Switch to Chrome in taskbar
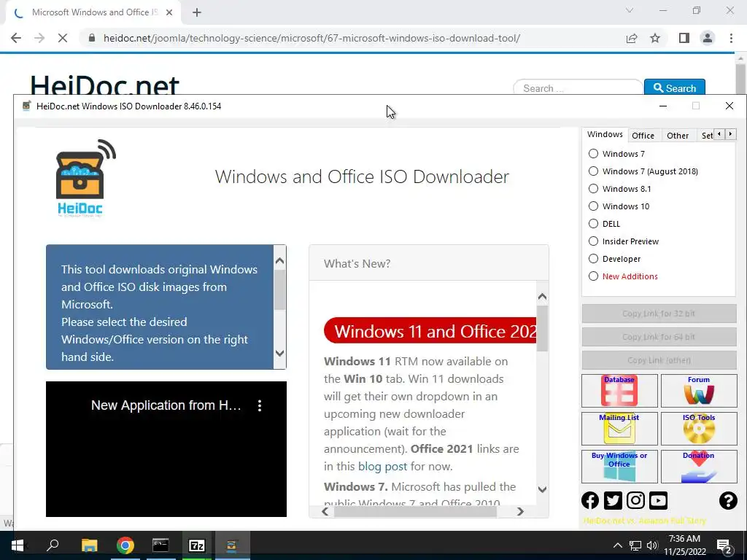747x560 pixels. point(125,545)
